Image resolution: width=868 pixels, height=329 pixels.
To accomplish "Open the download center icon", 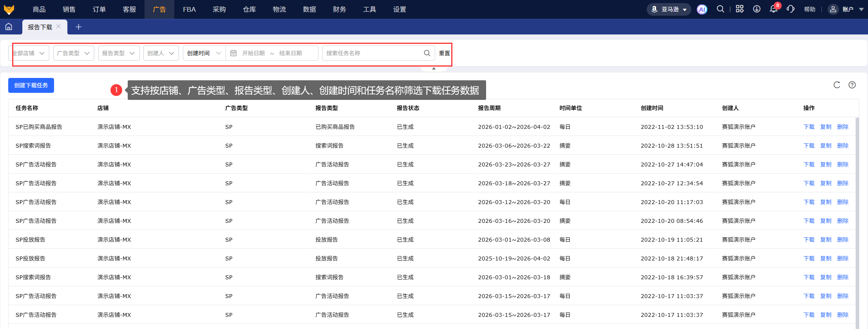I will click(757, 9).
